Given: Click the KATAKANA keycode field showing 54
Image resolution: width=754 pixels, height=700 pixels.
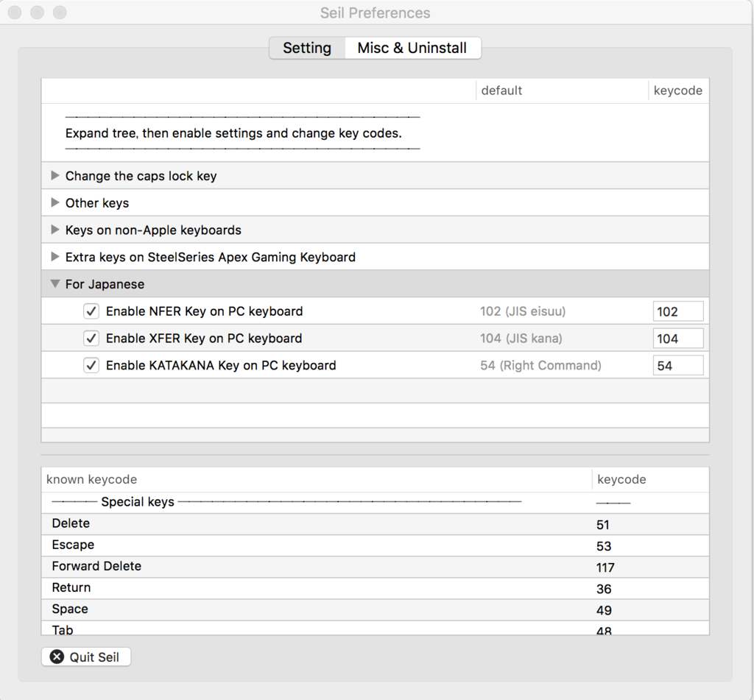Looking at the screenshot, I should (677, 365).
